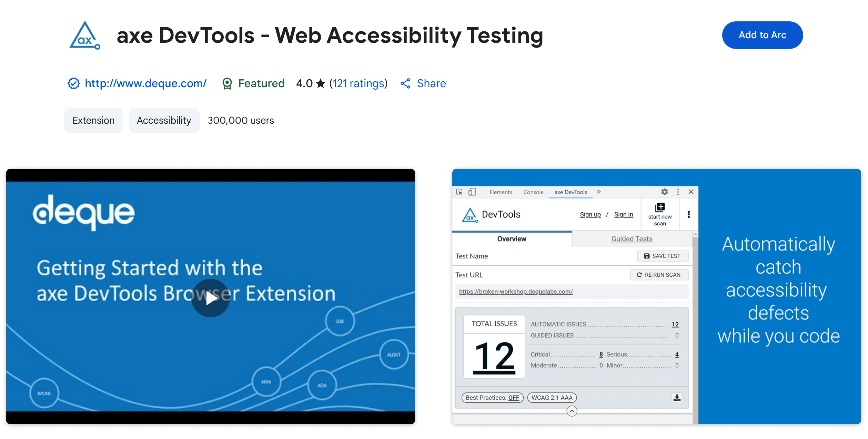Click the extension title heading
The width and height of the screenshot is (868, 439).
pos(330,35)
